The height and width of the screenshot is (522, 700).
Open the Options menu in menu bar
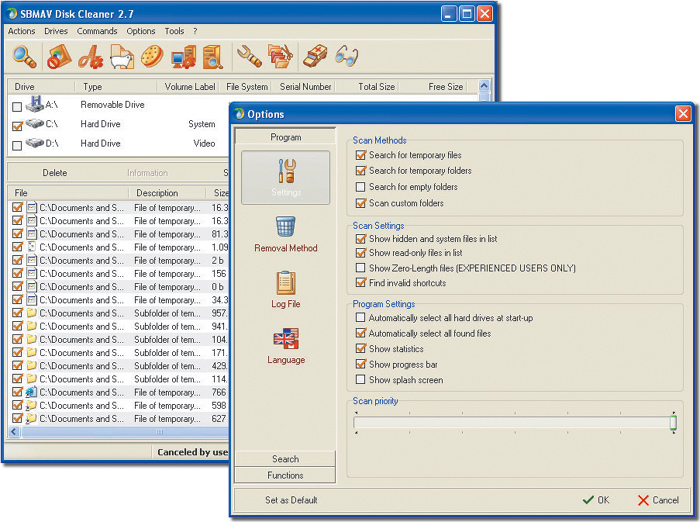click(141, 31)
